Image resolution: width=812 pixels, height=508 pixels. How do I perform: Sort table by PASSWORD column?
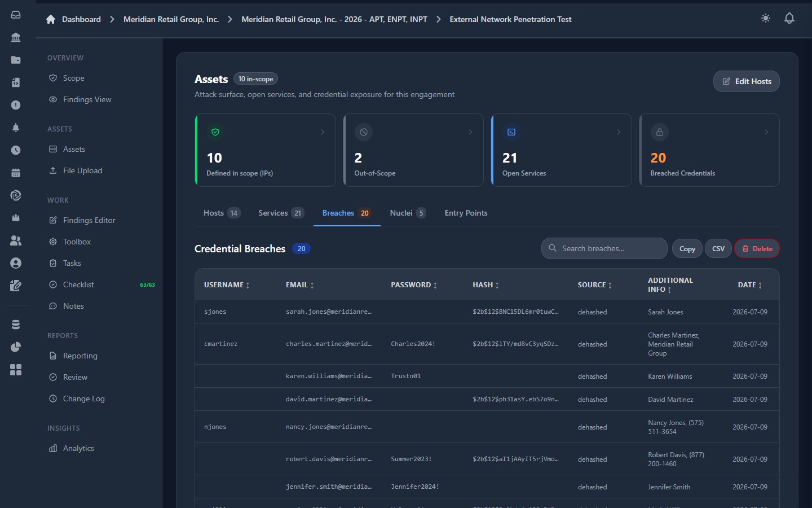point(414,285)
